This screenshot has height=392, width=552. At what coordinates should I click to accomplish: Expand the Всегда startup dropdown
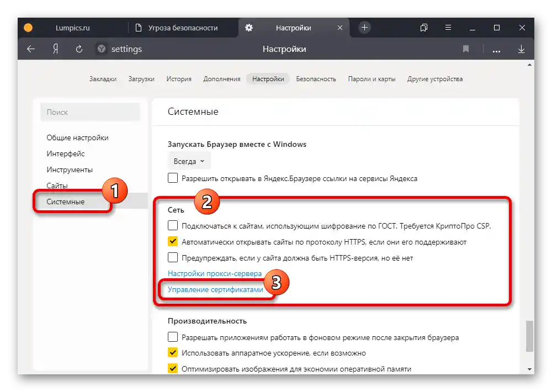click(189, 161)
